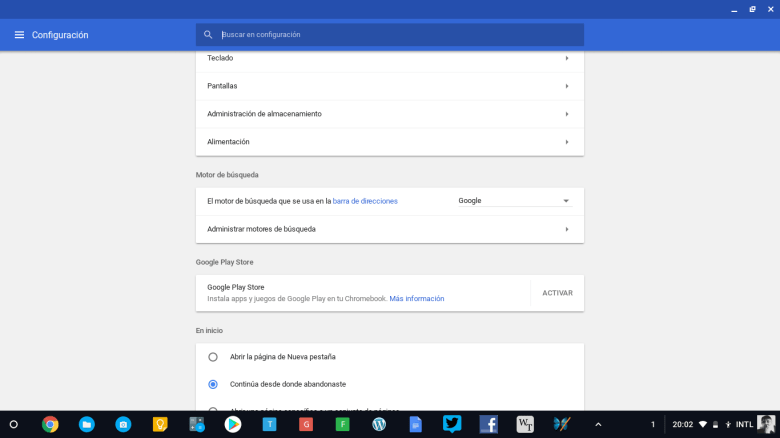Open the Facebook shelf icon
The image size is (780, 438).
pyautogui.click(x=488, y=425)
